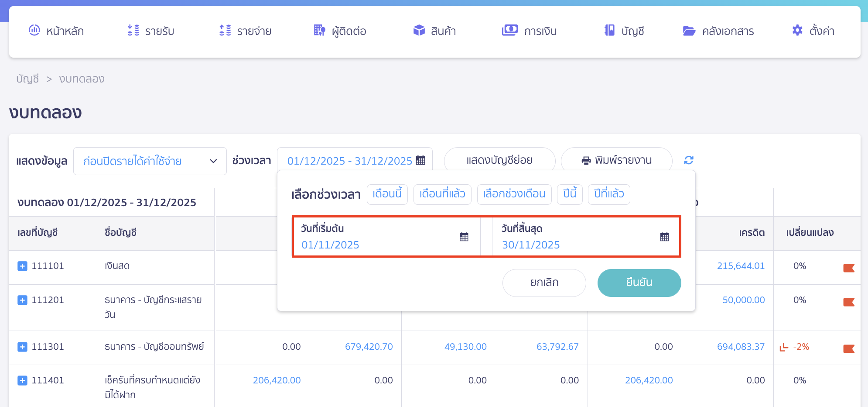This screenshot has height=407, width=868.
Task: Click the orange flag for account 111101
Action: tap(848, 268)
